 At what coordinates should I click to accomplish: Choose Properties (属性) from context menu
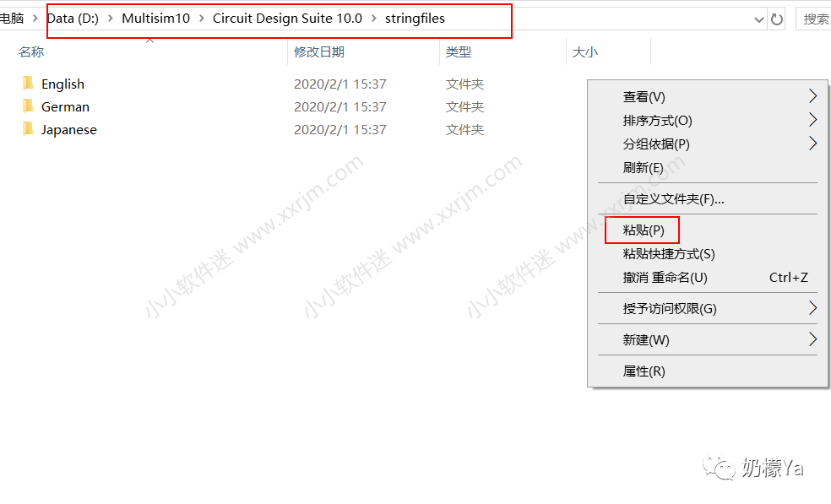click(708, 371)
